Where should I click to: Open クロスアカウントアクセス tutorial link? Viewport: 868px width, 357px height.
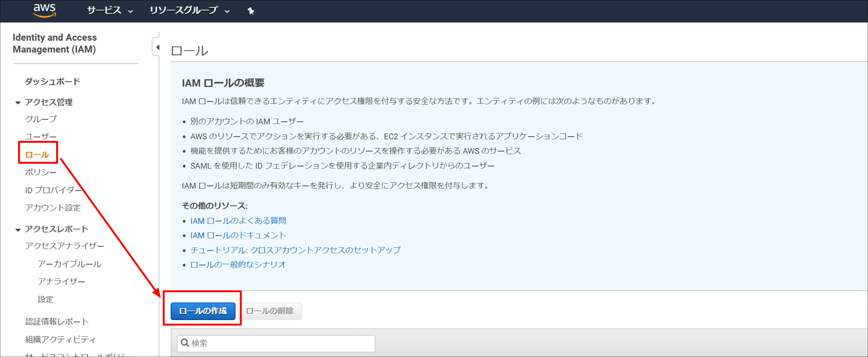(296, 250)
